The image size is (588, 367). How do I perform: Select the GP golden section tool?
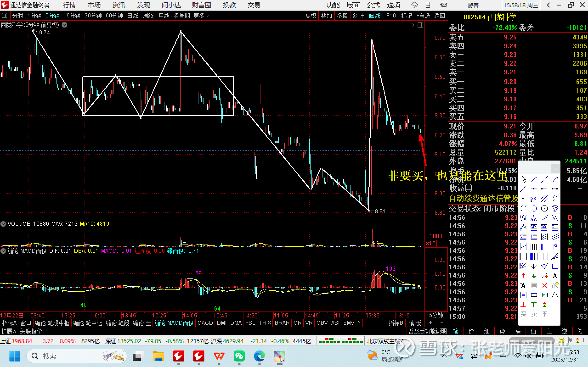(x=534, y=227)
